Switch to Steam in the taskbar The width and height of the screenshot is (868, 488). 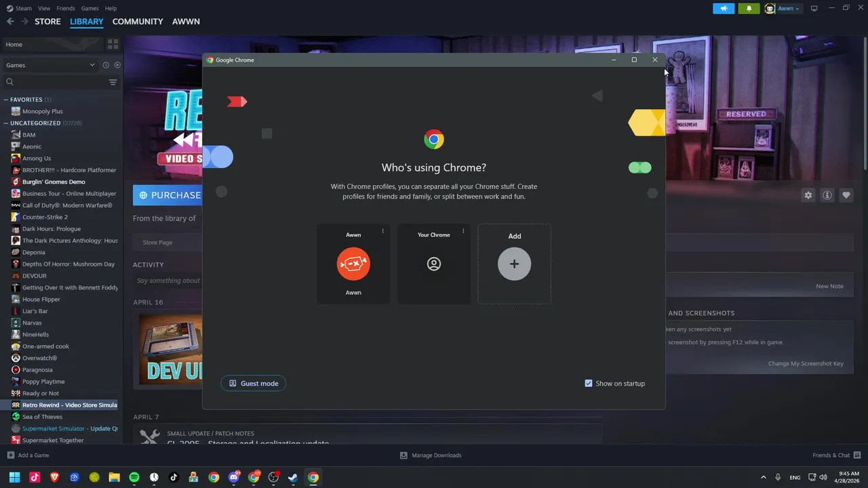click(293, 477)
